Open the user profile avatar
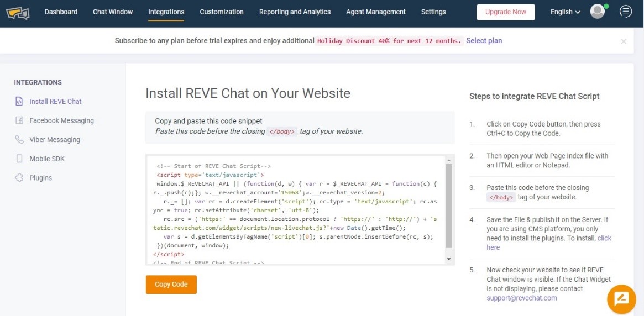 point(598,12)
